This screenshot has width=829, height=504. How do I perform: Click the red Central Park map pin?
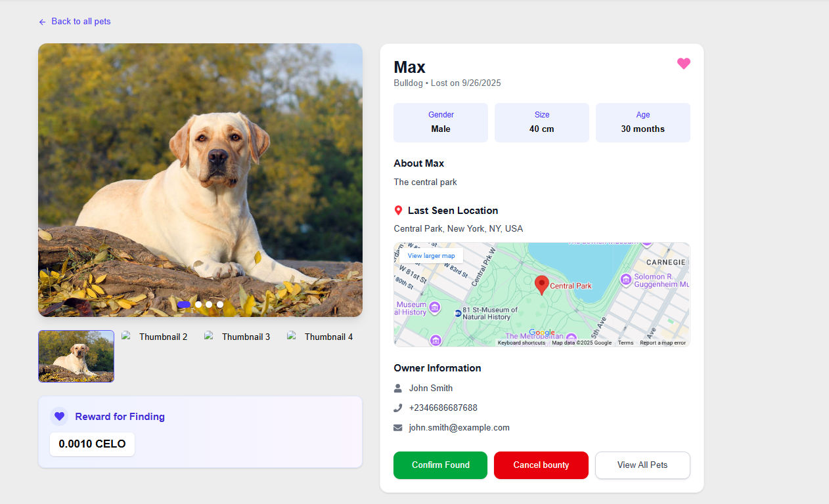point(542,285)
